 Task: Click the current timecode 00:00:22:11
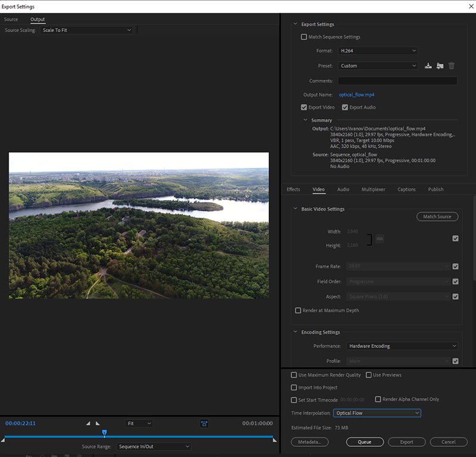tap(20, 423)
